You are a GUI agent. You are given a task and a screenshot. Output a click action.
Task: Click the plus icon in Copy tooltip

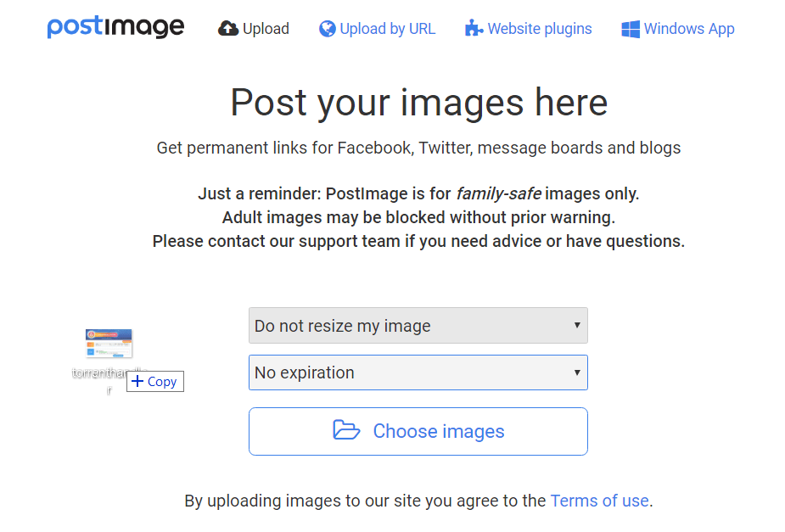(137, 382)
